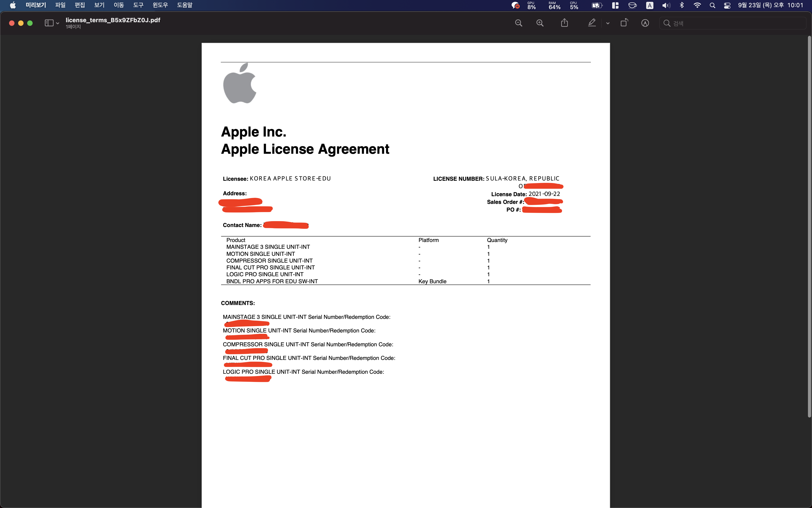
Task: Click the LOGIC PRO Serial Number/Redemption Code line
Action: (303, 372)
